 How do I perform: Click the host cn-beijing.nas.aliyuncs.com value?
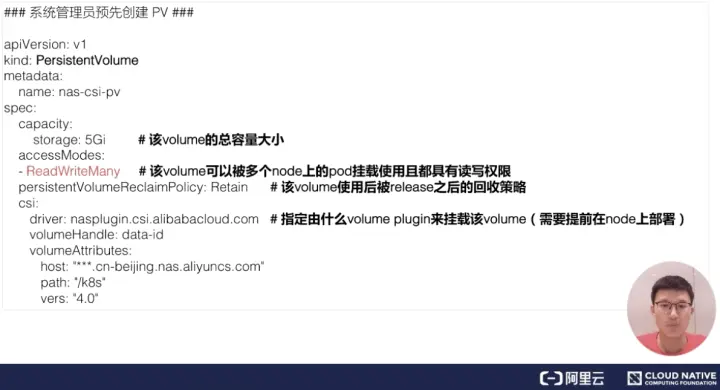pyautogui.click(x=168, y=266)
